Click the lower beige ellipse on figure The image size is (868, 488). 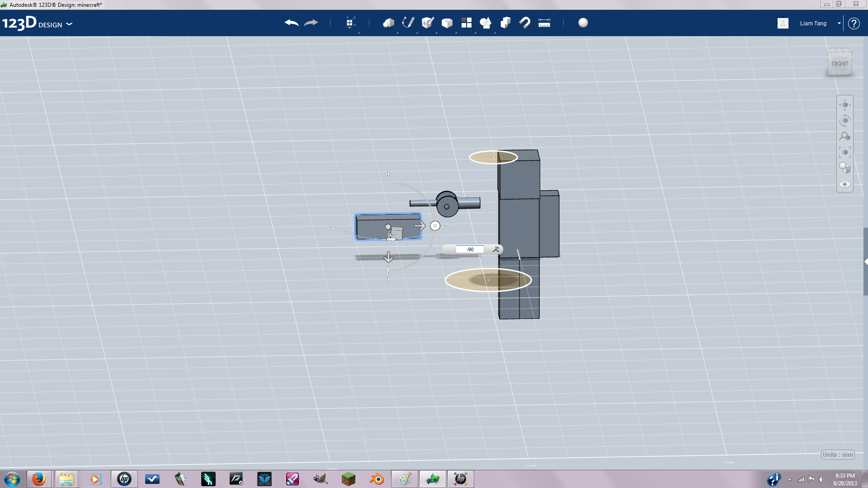pos(488,280)
